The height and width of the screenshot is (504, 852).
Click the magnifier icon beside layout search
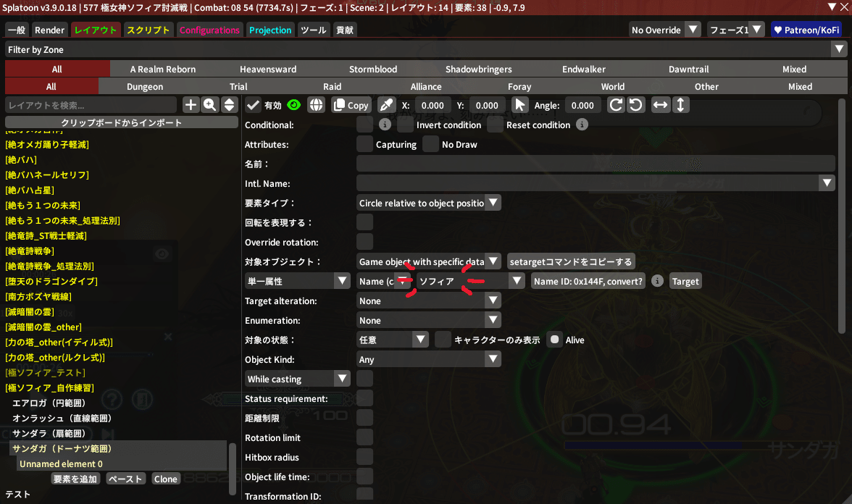pos(210,105)
